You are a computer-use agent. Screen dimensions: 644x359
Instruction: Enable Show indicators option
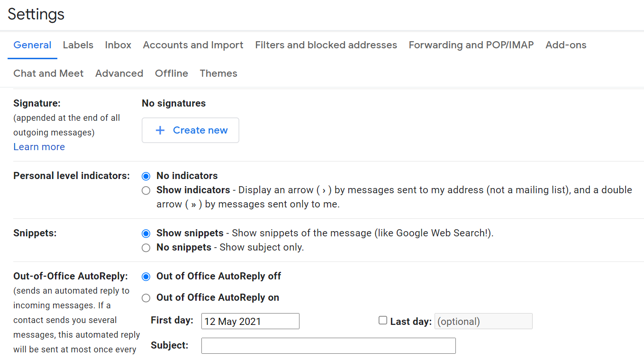(x=146, y=190)
